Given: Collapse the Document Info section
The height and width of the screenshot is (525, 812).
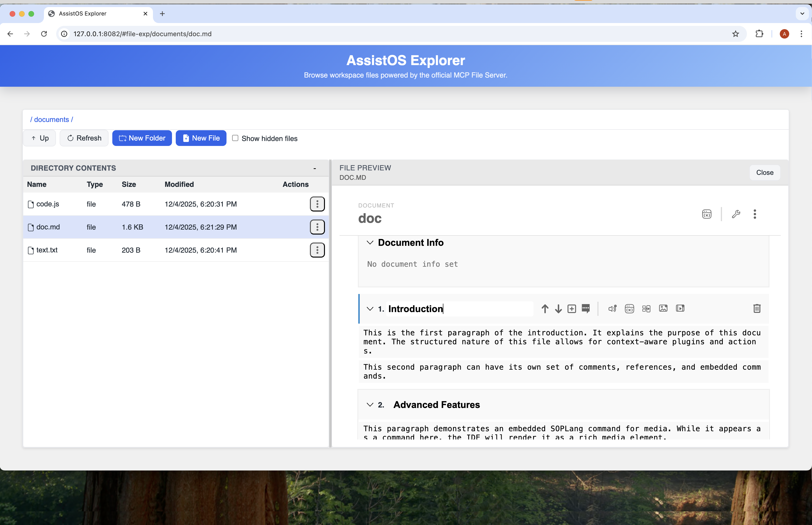Looking at the screenshot, I should click(x=370, y=243).
